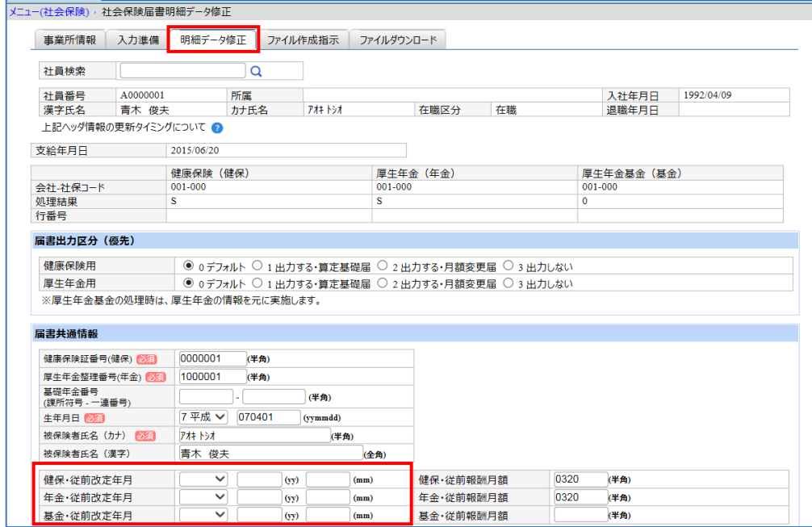Switch to the 入力準備 tab
The image size is (812, 527).
138,40
